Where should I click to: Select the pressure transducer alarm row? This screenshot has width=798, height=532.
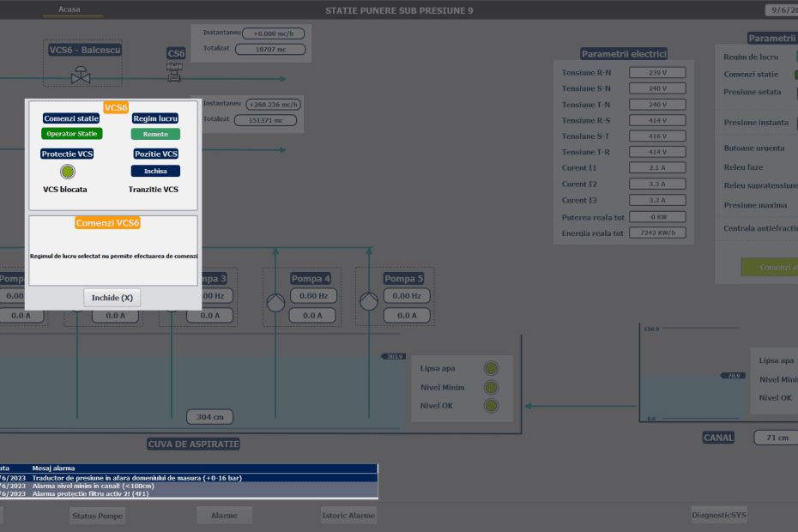(x=189, y=477)
